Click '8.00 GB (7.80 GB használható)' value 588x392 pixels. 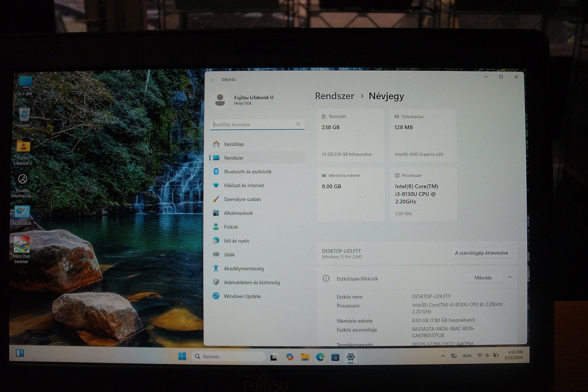[443, 320]
